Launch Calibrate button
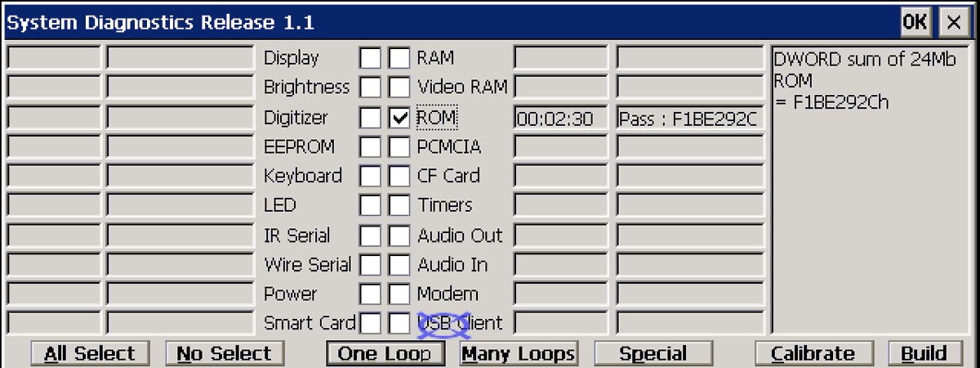Image resolution: width=980 pixels, height=368 pixels. (x=813, y=353)
